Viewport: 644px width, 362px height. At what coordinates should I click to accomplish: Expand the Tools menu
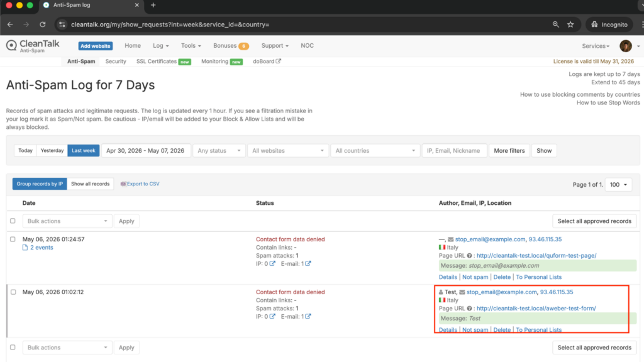(x=191, y=45)
